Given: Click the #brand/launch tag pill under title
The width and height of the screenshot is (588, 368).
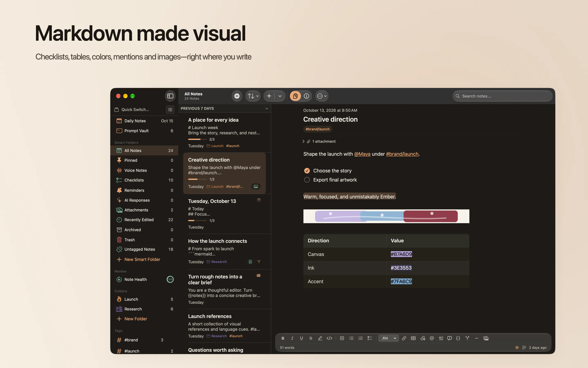Looking at the screenshot, I should (317, 129).
